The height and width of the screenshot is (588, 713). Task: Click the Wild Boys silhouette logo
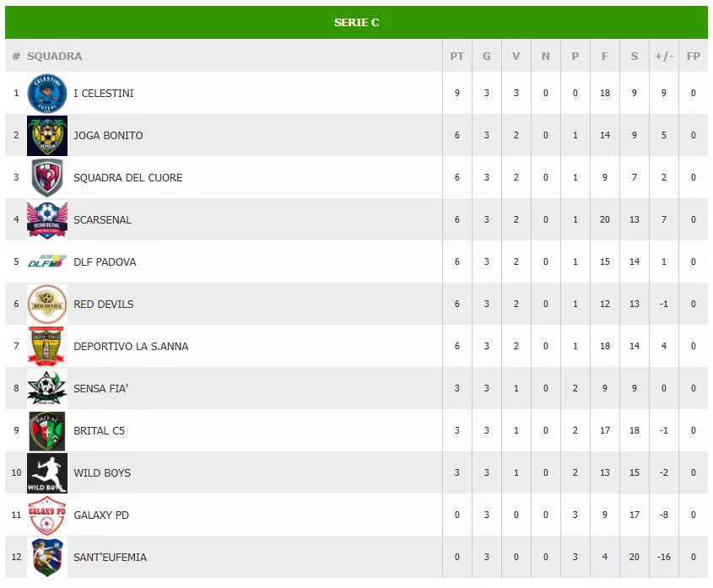pos(47,473)
